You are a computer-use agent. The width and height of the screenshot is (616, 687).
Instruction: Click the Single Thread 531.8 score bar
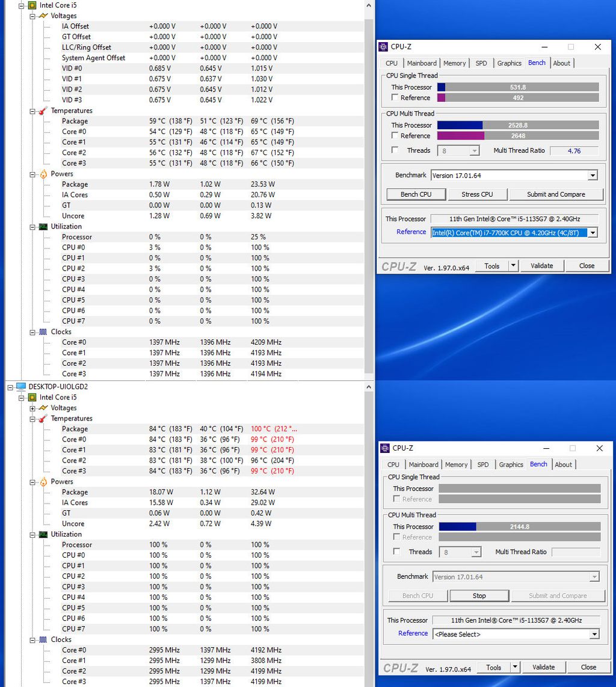518,87
